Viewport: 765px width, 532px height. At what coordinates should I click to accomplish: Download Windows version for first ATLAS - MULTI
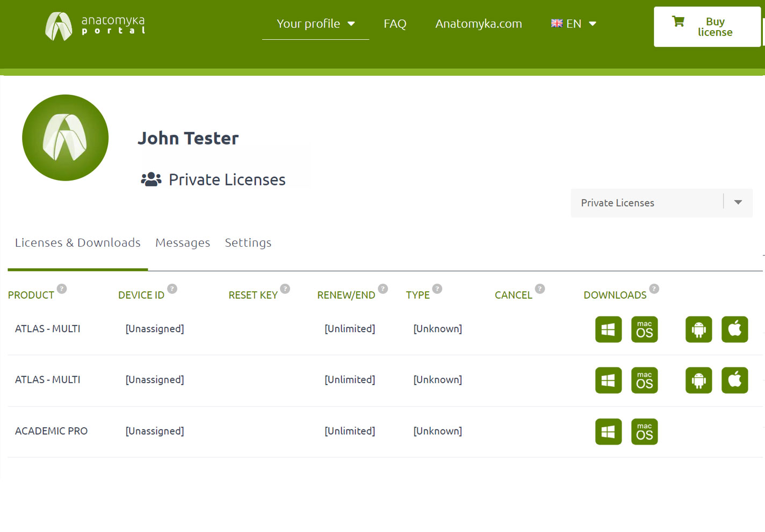(608, 329)
